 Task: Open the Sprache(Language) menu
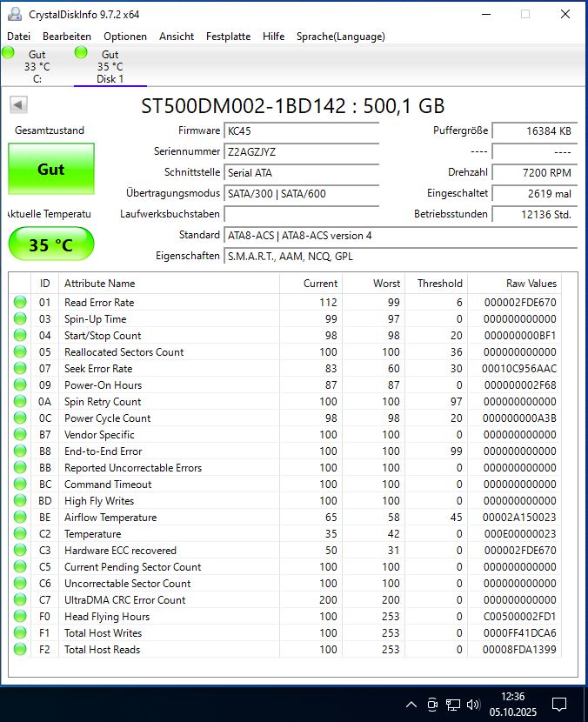[341, 37]
